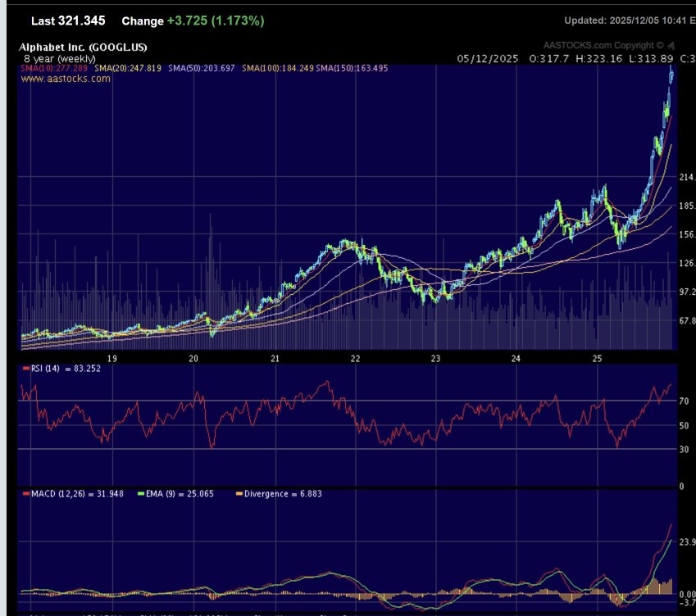The width and height of the screenshot is (696, 616).
Task: Click the year 20 axis label
Action: tap(193, 358)
